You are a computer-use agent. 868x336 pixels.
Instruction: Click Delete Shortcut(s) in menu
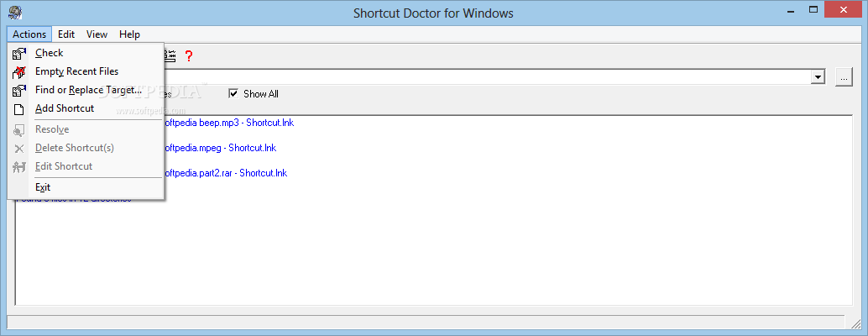point(86,148)
